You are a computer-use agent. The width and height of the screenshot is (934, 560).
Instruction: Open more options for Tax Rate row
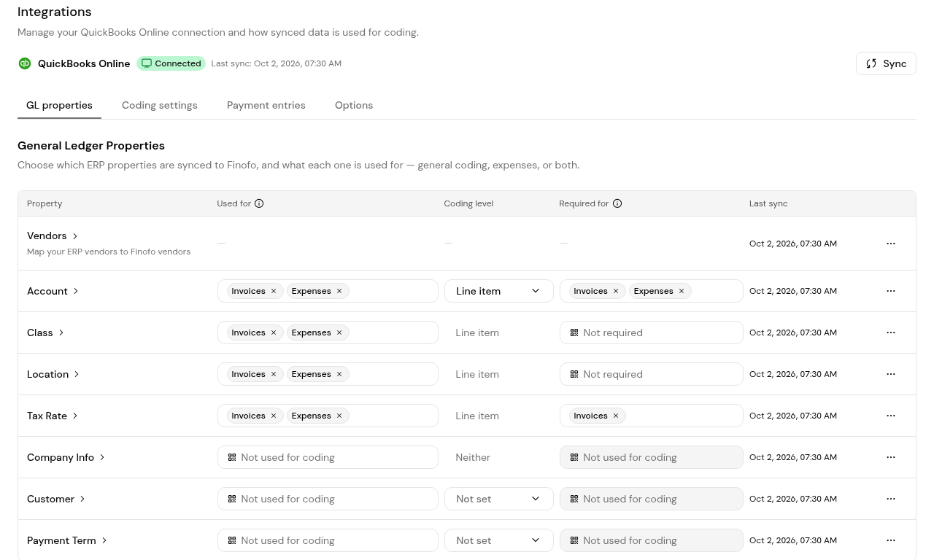pyautogui.click(x=891, y=416)
